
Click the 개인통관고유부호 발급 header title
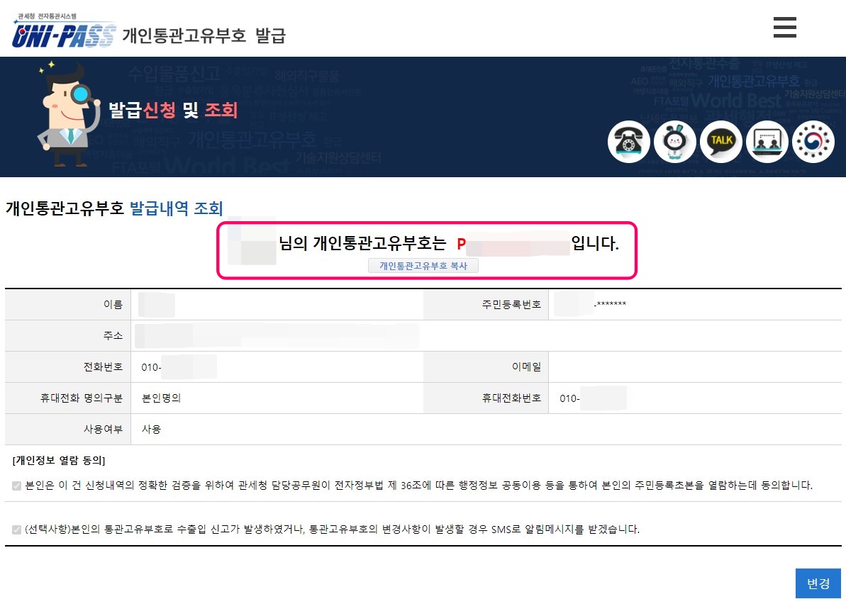[204, 35]
